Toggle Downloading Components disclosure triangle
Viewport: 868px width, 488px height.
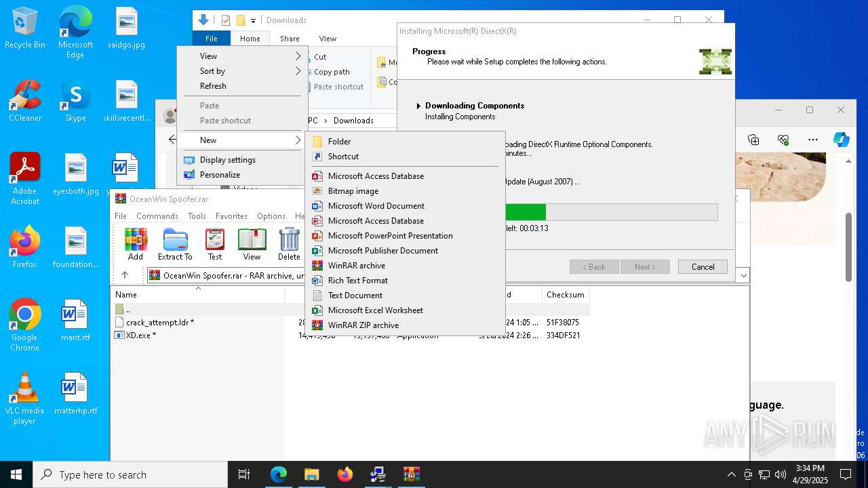point(418,106)
